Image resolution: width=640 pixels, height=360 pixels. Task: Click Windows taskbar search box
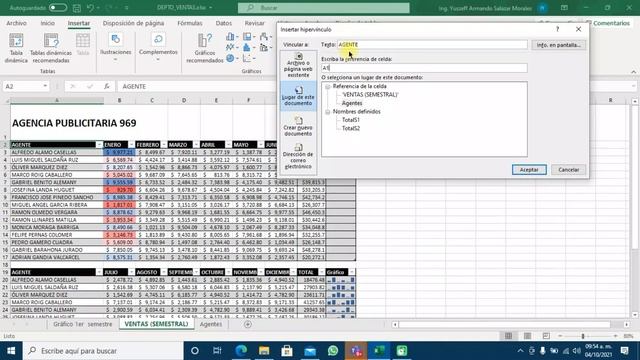103,351
